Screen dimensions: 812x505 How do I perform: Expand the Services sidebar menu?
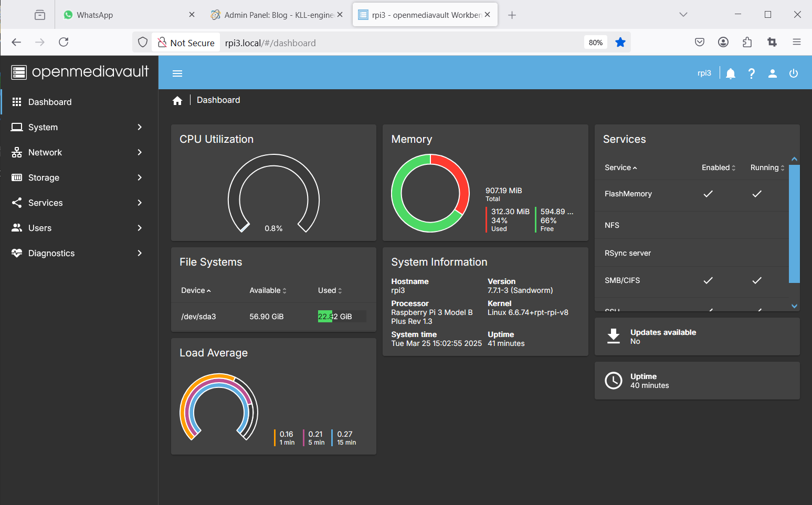tap(79, 203)
